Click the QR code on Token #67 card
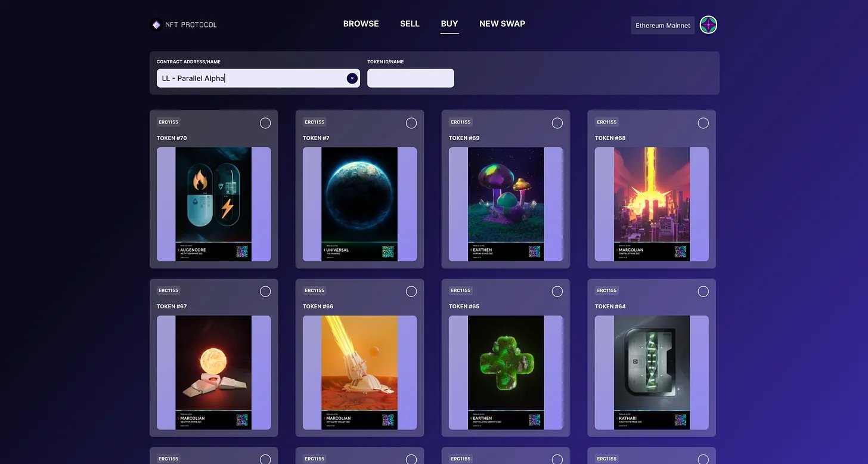Image resolution: width=868 pixels, height=464 pixels. click(242, 420)
